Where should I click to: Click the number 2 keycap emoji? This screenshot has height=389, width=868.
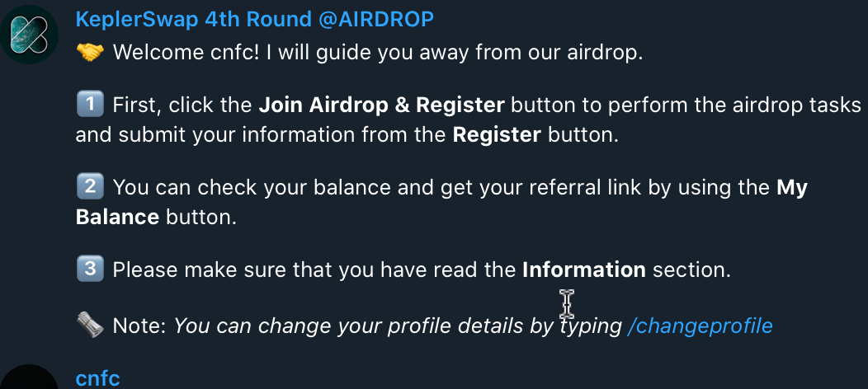click(89, 187)
